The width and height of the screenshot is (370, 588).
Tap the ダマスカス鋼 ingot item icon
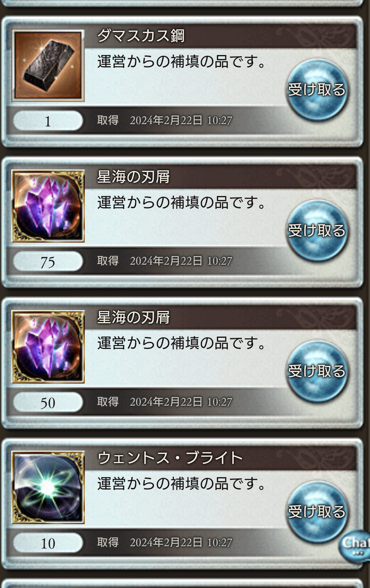[x=48, y=65]
